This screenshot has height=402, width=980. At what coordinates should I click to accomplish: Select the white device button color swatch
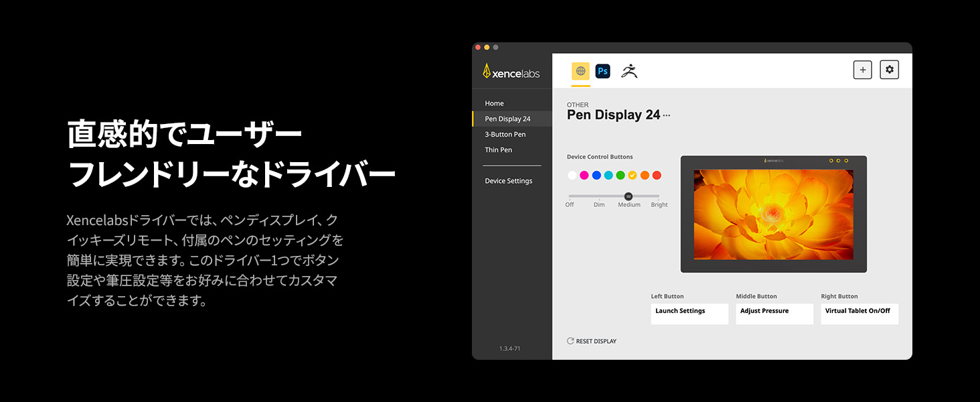pyautogui.click(x=572, y=175)
